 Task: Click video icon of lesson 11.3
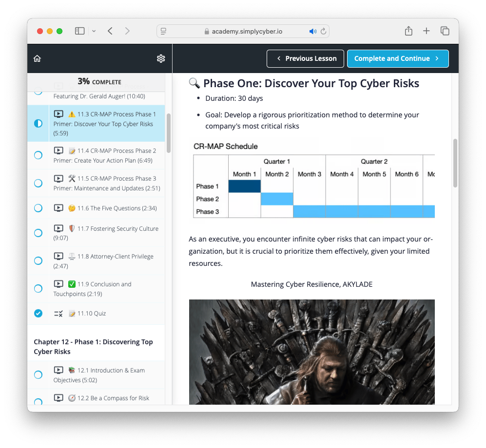coord(58,114)
